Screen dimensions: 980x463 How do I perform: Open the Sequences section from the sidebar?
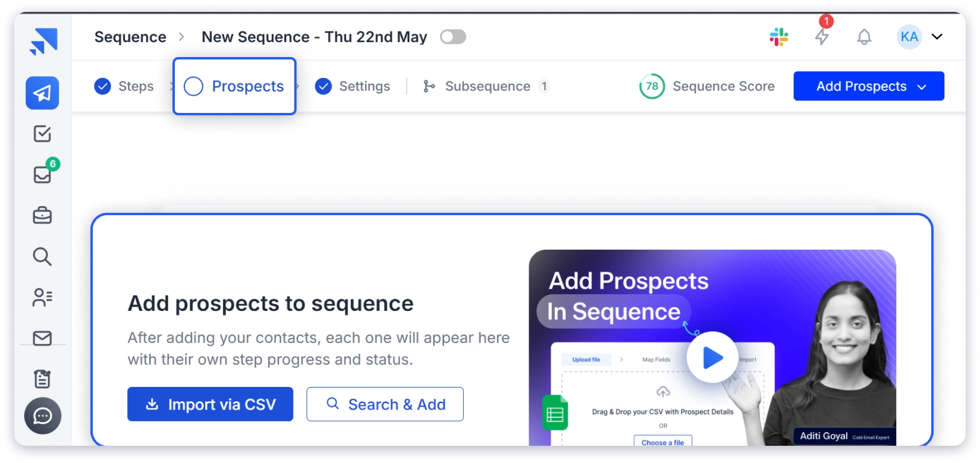click(x=42, y=93)
